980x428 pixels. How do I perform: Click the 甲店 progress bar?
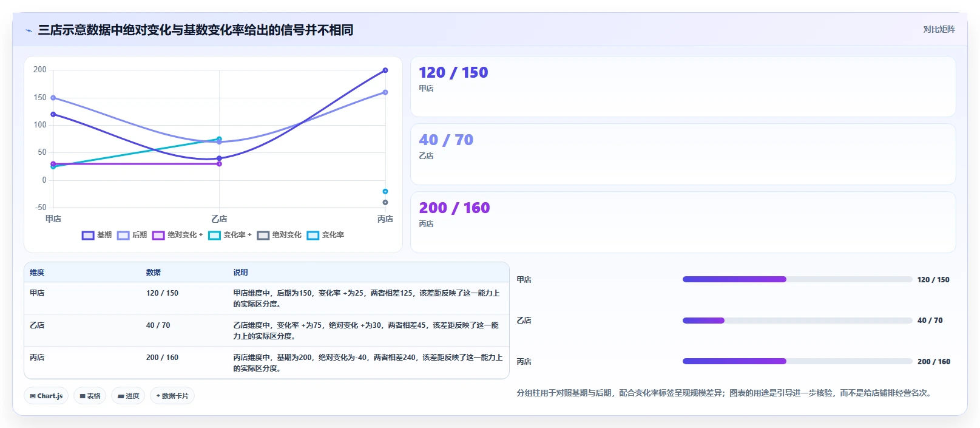tap(797, 279)
